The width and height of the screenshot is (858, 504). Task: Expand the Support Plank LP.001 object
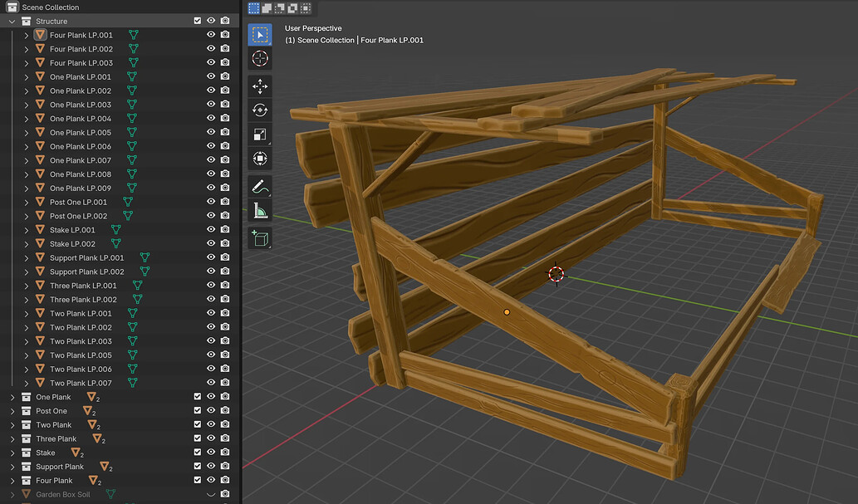click(x=27, y=257)
